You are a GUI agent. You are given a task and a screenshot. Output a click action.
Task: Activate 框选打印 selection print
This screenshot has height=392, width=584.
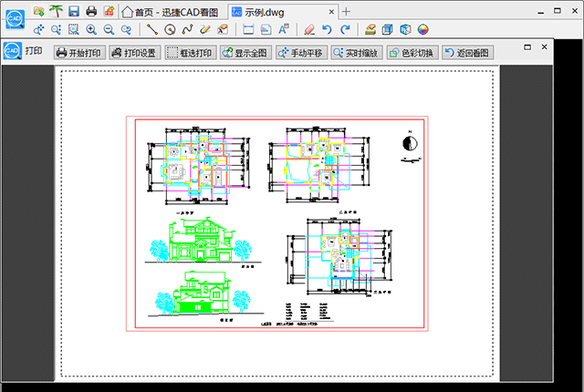[190, 53]
